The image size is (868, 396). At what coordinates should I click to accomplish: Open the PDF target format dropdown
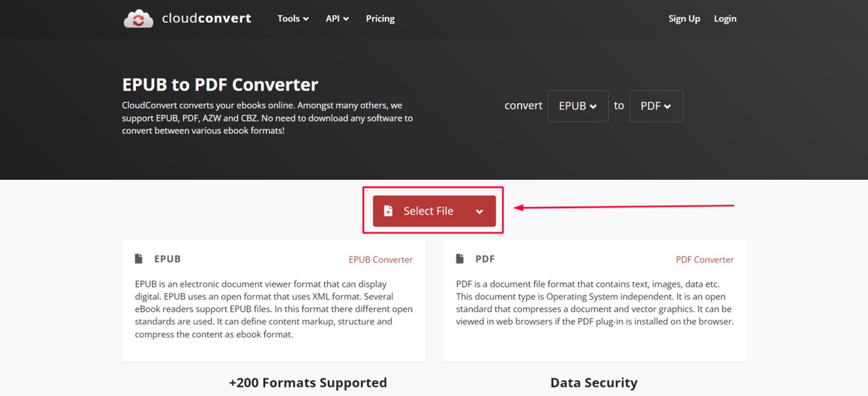click(656, 106)
